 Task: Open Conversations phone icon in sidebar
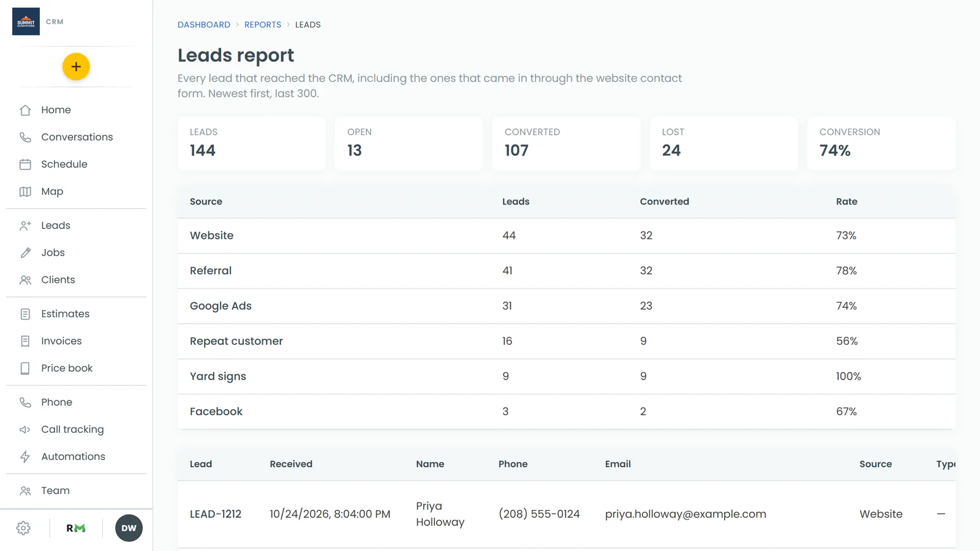25,137
